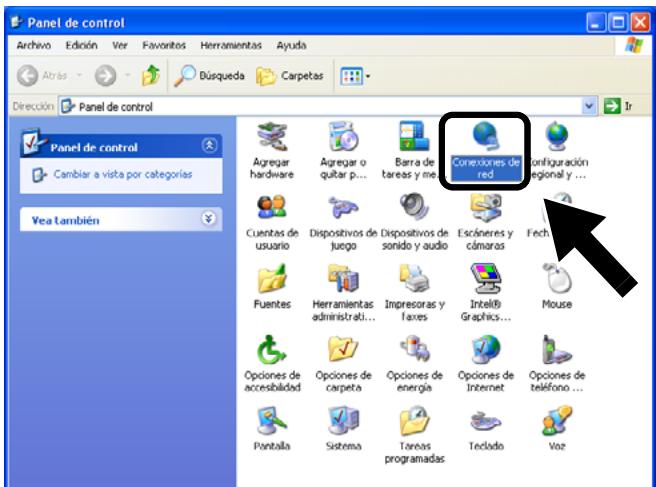This screenshot has height=487, width=656.
Task: Open Opciones de Internet icon
Action: click(x=485, y=349)
